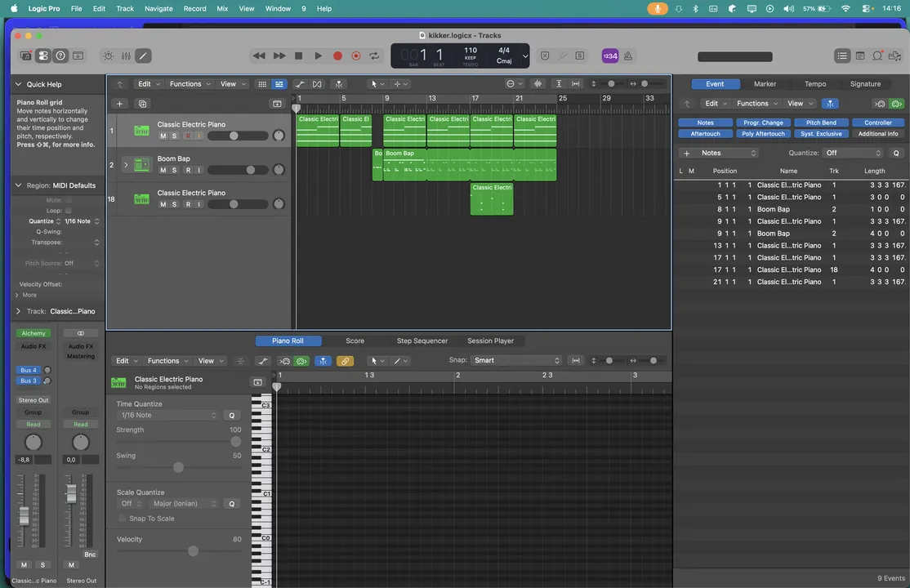
Task: Click the Play transport button
Action: [x=318, y=56]
